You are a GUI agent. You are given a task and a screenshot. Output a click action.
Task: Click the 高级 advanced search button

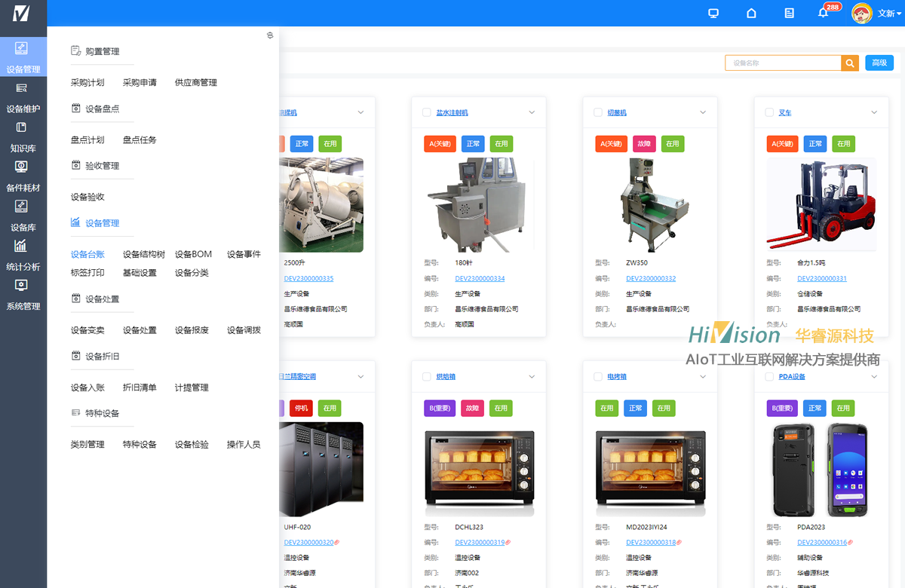(x=879, y=63)
